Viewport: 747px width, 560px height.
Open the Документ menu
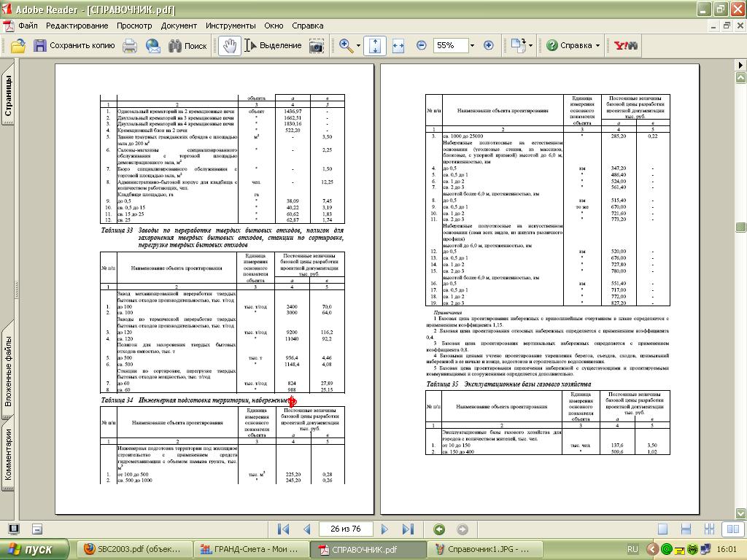coord(179,26)
